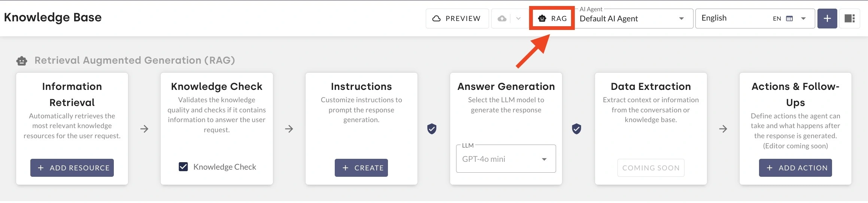The width and height of the screenshot is (868, 203).
Task: Click the robot icon beside Retrieval Augmented Generation heading
Action: (22, 61)
